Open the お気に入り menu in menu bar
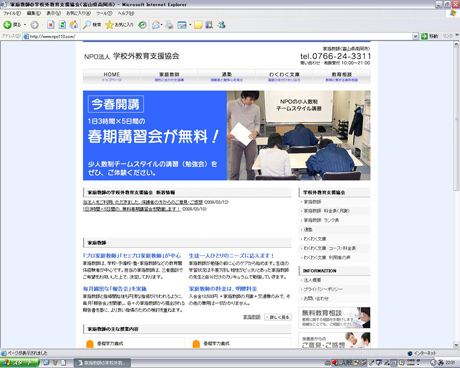 (78, 13)
